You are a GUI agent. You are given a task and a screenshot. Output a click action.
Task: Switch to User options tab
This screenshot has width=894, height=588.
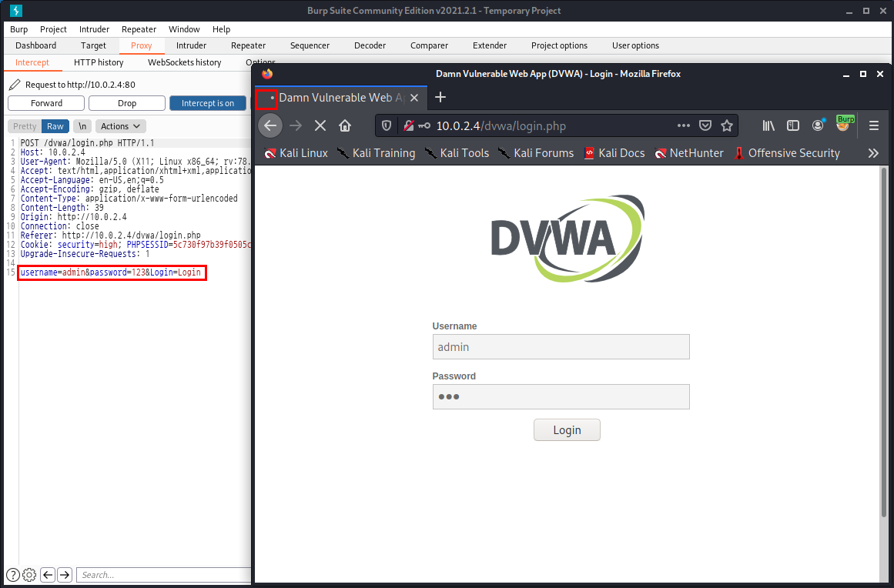[636, 45]
